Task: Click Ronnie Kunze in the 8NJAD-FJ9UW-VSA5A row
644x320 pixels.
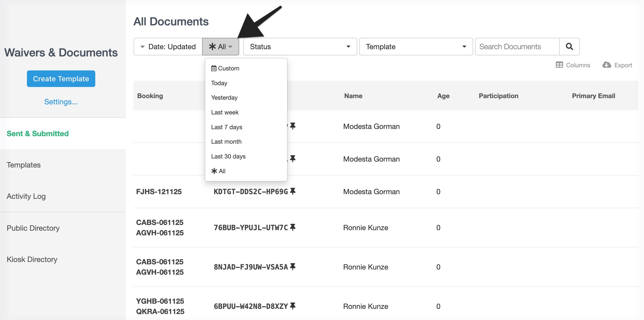Action: pos(366,267)
